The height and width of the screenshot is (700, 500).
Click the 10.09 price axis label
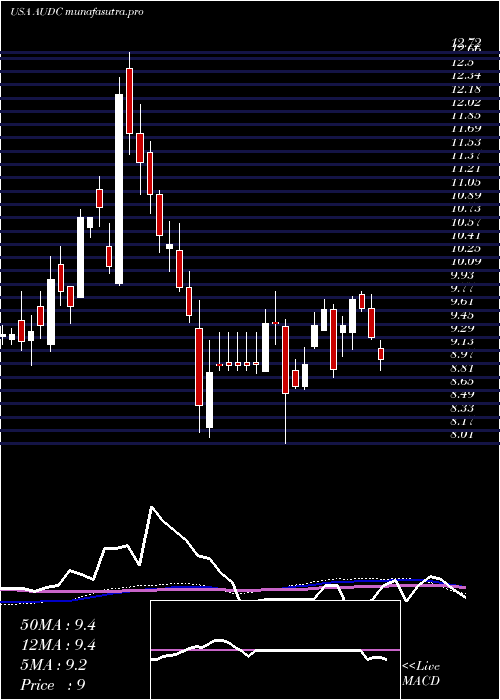tap(466, 262)
